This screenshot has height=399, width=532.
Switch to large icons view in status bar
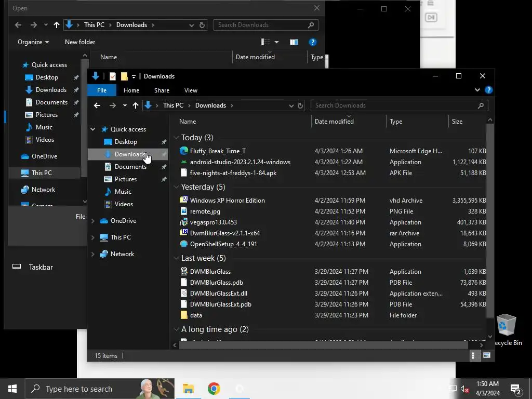tap(486, 355)
